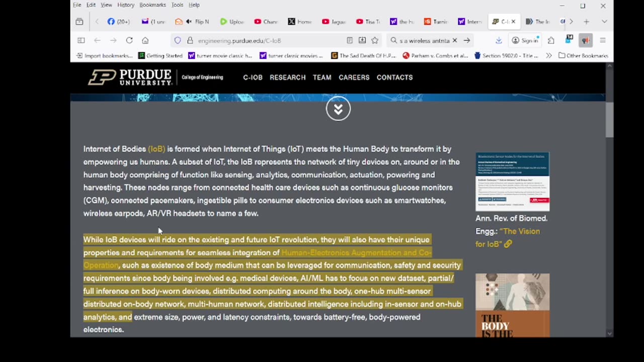Open the TEAM navigation item
Image resolution: width=644 pixels, height=362 pixels.
[322, 77]
